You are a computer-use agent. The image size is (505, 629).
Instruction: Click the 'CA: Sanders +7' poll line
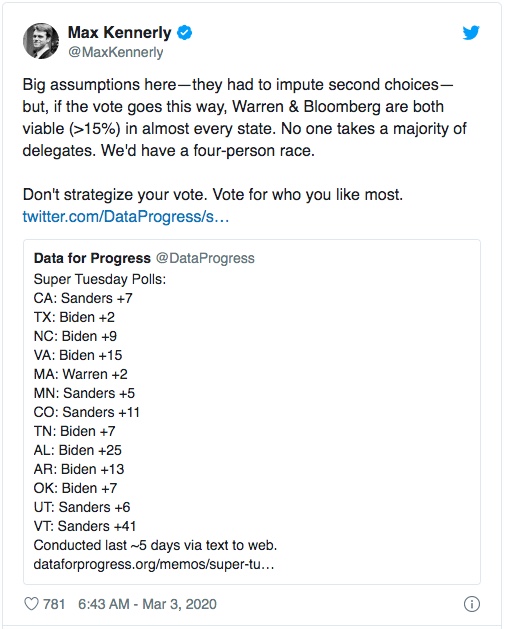point(83,298)
